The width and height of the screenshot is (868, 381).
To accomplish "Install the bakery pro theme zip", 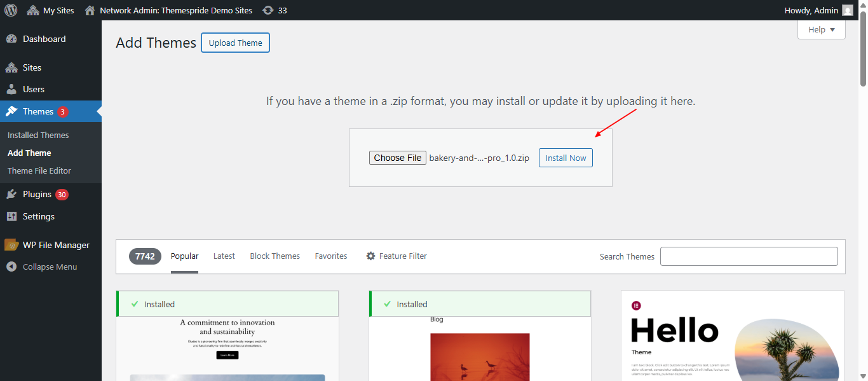I will (565, 157).
